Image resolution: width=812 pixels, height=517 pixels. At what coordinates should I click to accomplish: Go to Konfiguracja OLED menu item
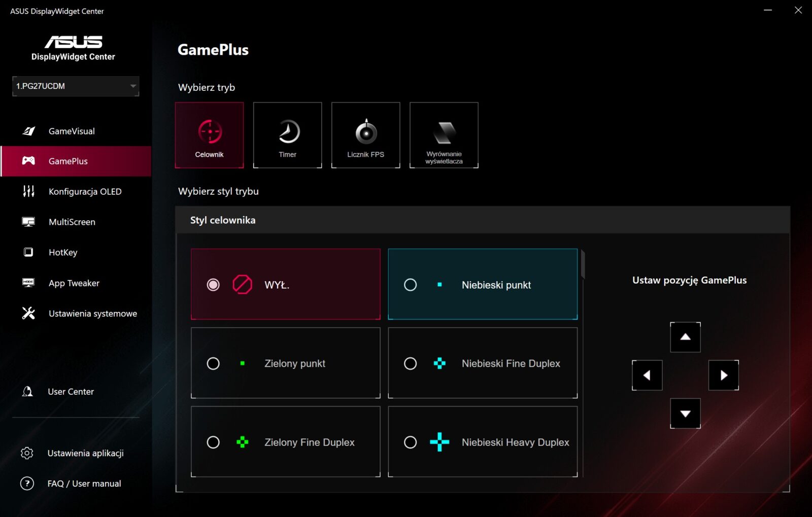point(85,191)
